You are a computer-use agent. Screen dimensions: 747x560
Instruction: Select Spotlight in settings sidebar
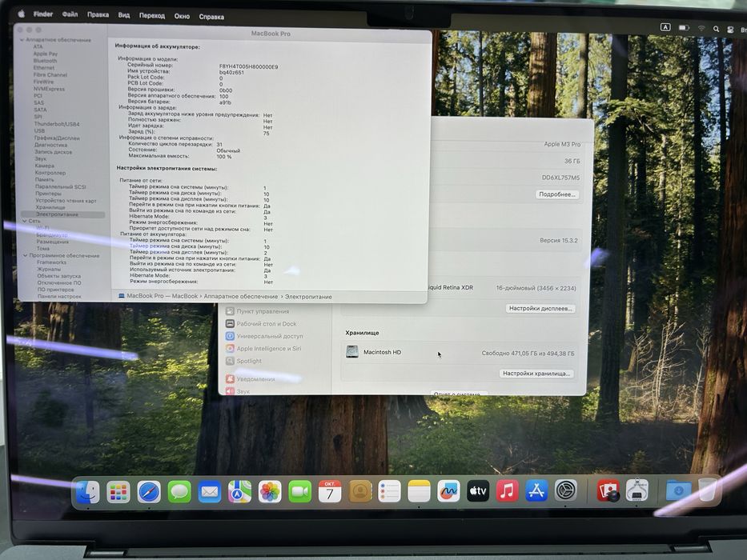click(243, 361)
